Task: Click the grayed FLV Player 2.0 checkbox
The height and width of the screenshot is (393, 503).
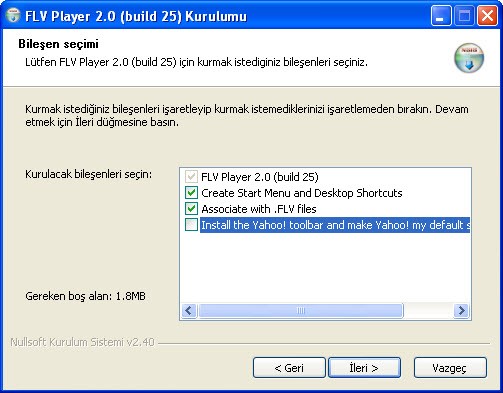Action: [x=191, y=176]
